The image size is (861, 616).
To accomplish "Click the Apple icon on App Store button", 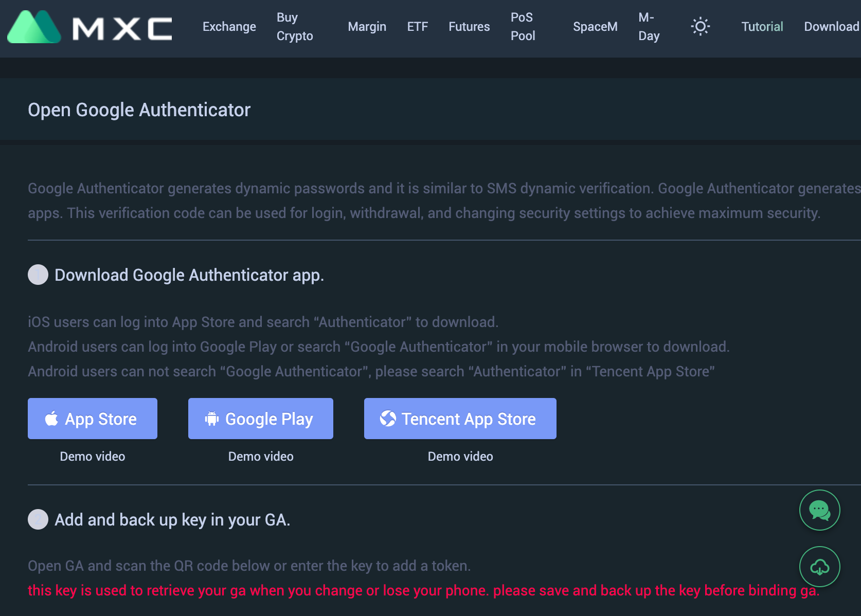I will (51, 419).
